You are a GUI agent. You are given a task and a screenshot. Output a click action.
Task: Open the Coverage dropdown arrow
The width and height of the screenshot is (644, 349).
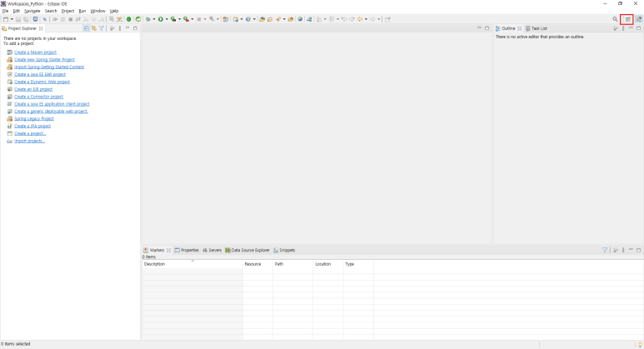tap(179, 19)
